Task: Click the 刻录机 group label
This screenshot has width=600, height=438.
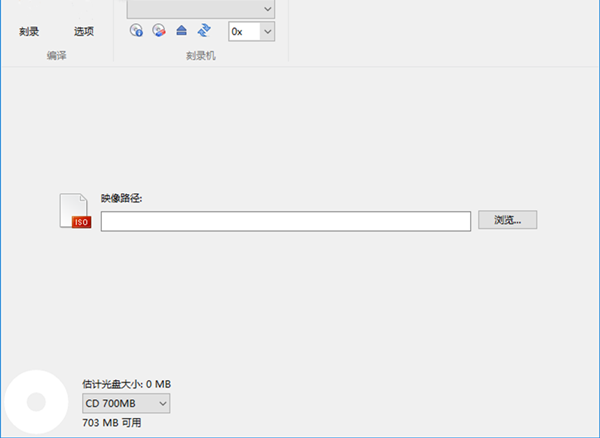Action: (x=200, y=56)
